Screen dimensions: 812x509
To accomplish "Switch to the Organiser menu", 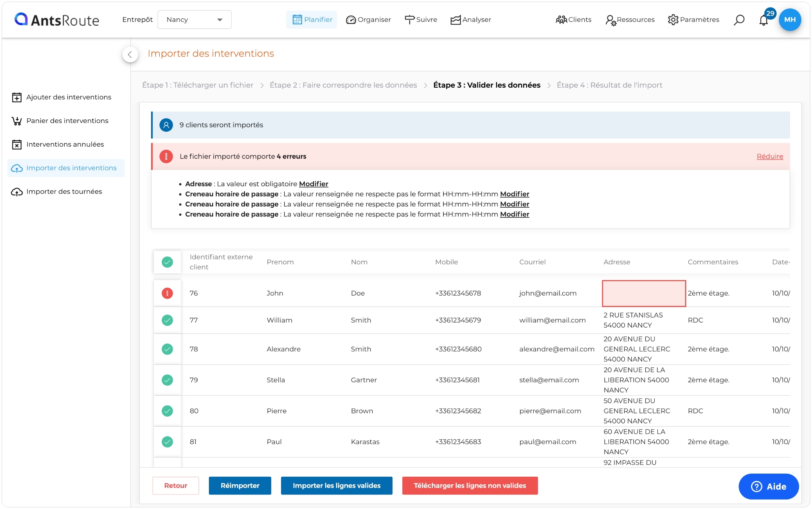I will click(368, 20).
